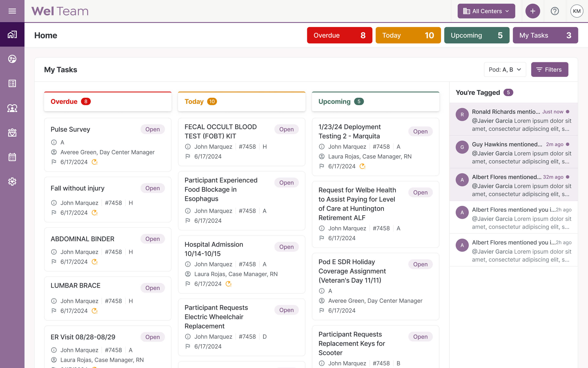The width and height of the screenshot is (588, 368).
Task: Click the Wel Team logo
Action: (60, 11)
